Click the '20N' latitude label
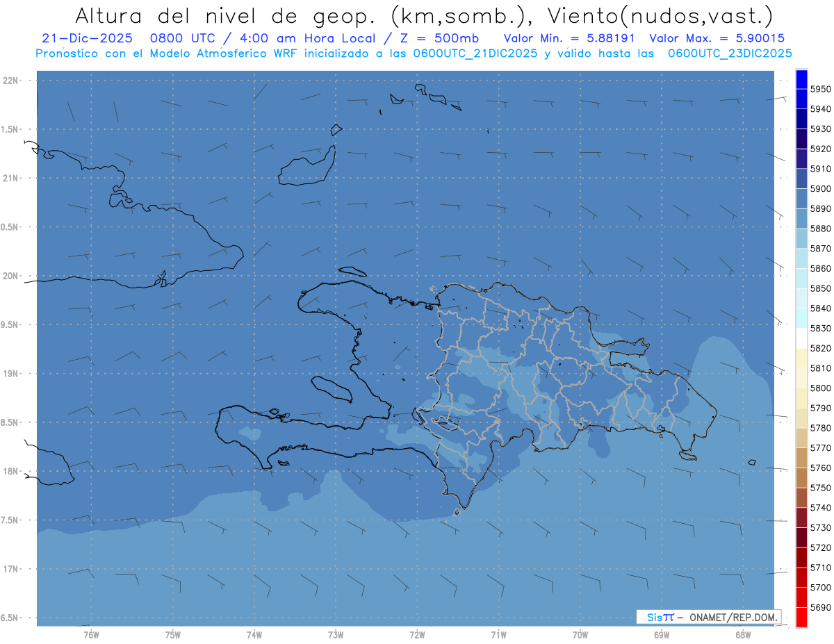The width and height of the screenshot is (834, 644). [x=12, y=276]
